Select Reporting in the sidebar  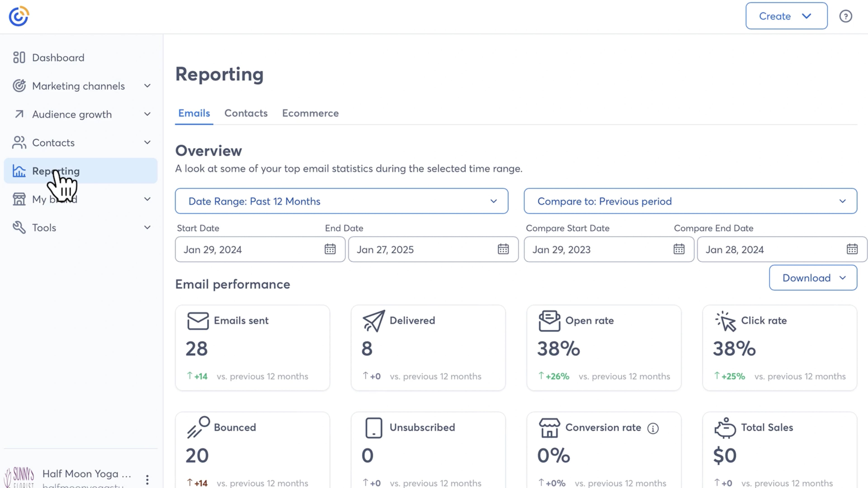click(x=80, y=171)
